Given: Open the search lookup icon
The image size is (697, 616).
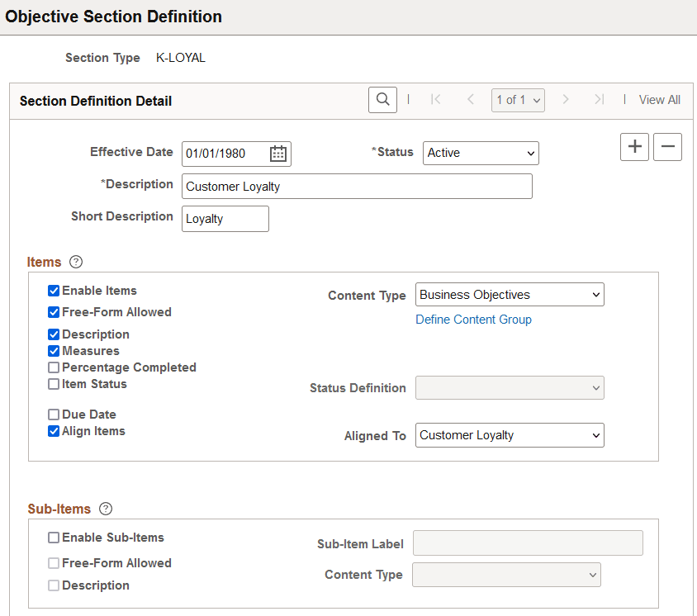Looking at the screenshot, I should 382,99.
